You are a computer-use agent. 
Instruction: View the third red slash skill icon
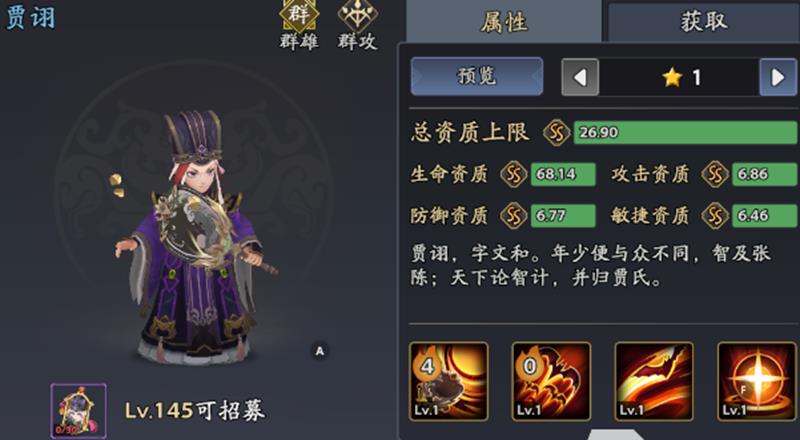[x=654, y=381]
